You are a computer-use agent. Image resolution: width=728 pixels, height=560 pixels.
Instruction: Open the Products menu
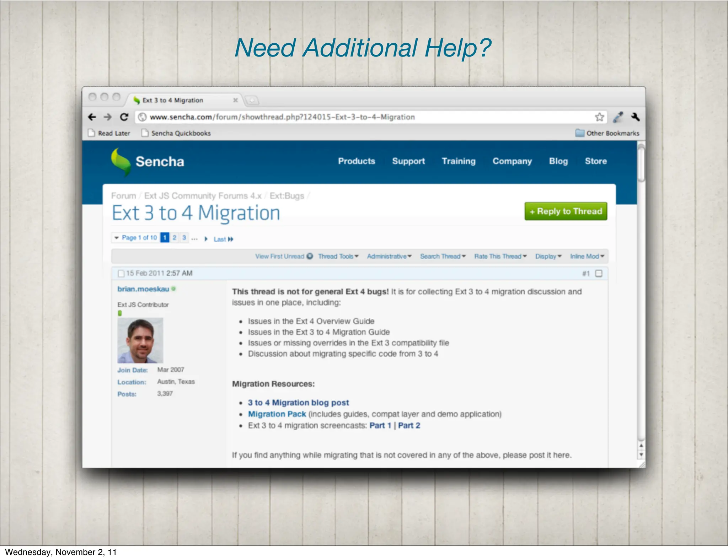(x=357, y=161)
